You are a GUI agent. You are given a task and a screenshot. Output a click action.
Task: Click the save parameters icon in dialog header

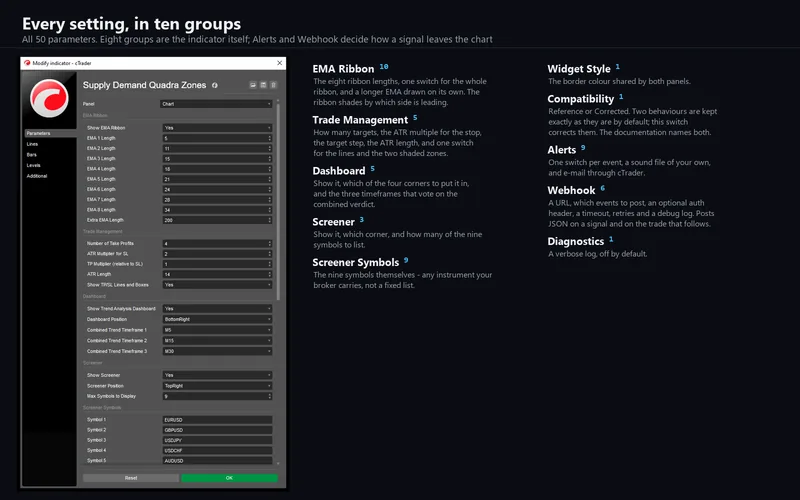tap(263, 85)
